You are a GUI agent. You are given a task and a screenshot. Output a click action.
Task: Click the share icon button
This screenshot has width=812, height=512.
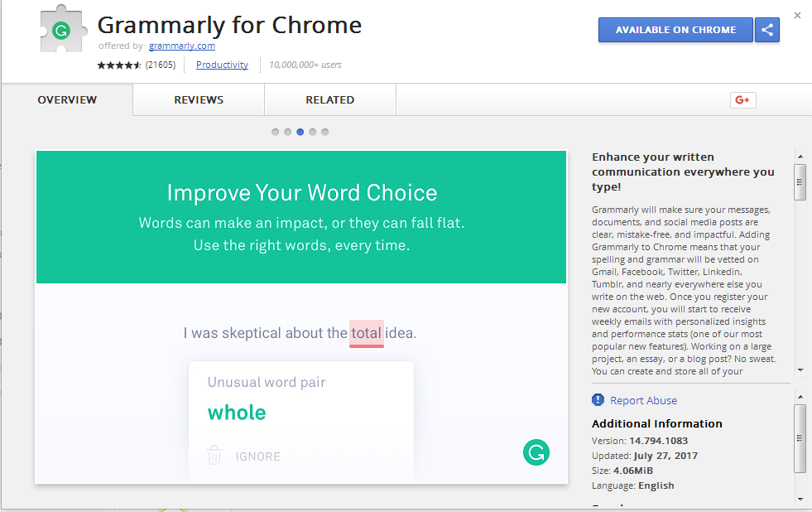[767, 30]
